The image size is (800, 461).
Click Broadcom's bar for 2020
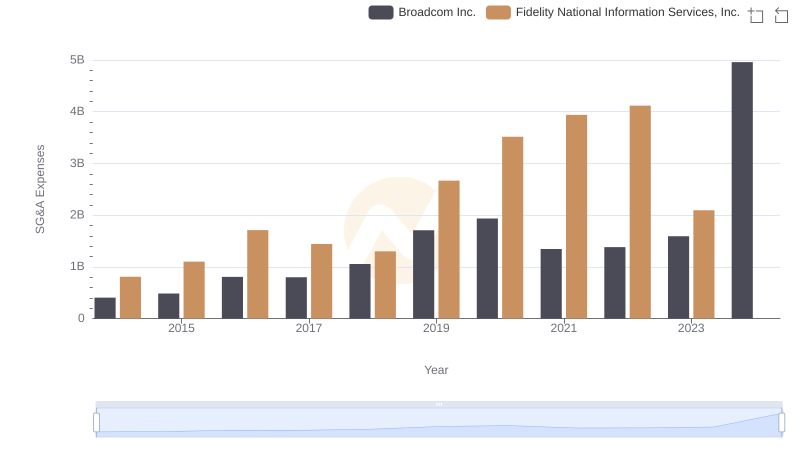(x=487, y=268)
